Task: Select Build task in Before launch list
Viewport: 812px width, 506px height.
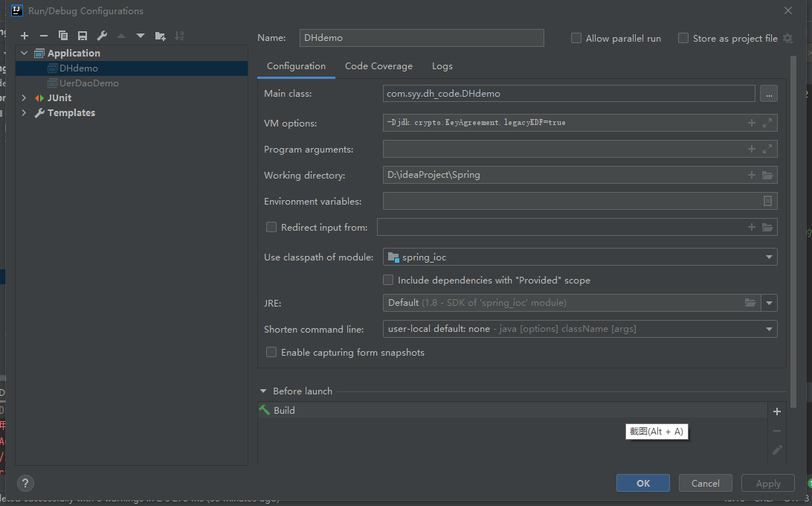Action: click(512, 410)
